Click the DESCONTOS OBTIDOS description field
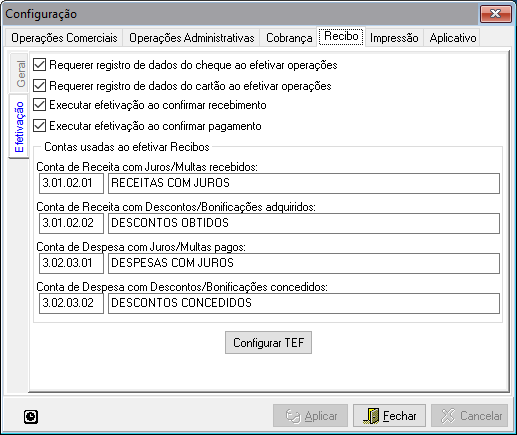517x435 pixels. 304,223
